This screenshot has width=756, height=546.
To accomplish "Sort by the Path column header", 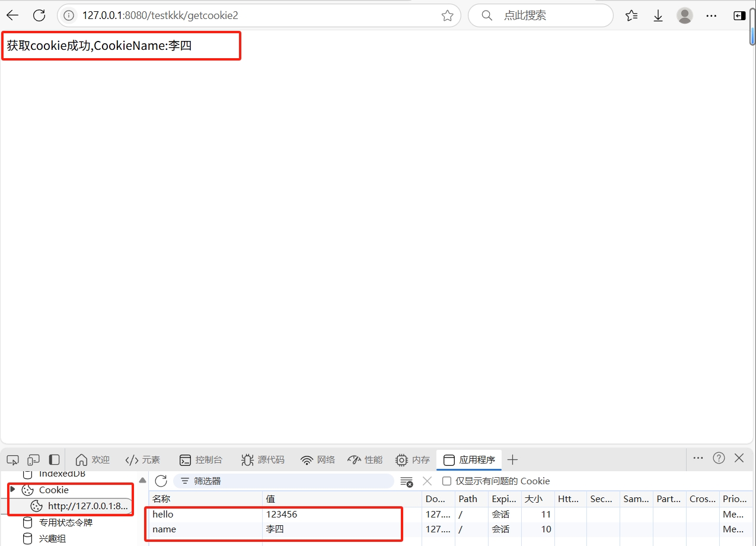I will (471, 499).
